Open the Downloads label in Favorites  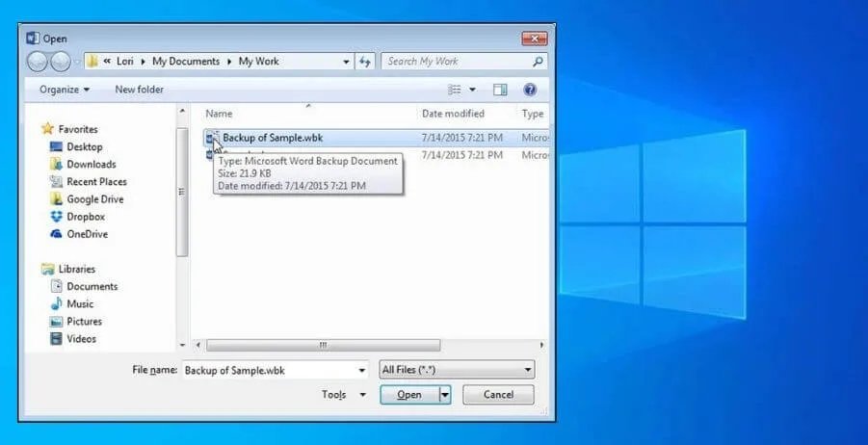pos(92,164)
